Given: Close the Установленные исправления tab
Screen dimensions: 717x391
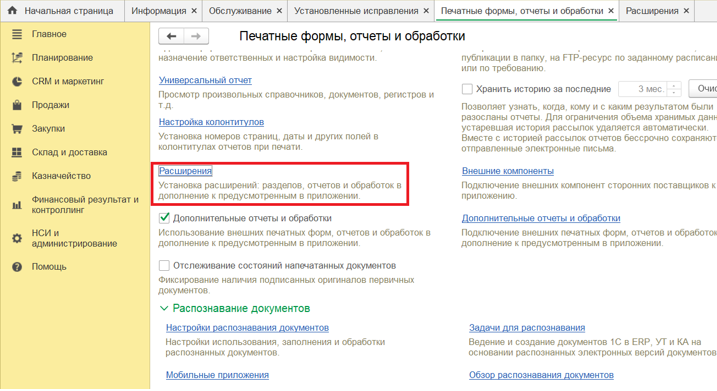Looking at the screenshot, I should pyautogui.click(x=426, y=11).
